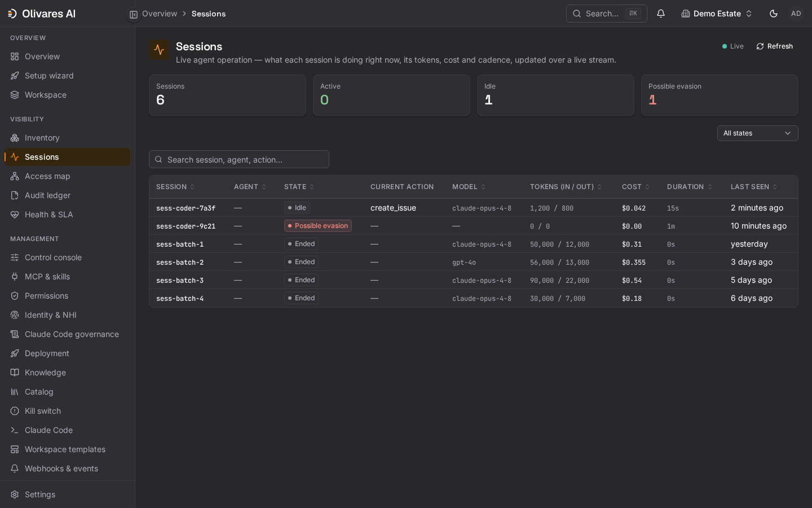Click the Knowledge book icon

pos(15,373)
